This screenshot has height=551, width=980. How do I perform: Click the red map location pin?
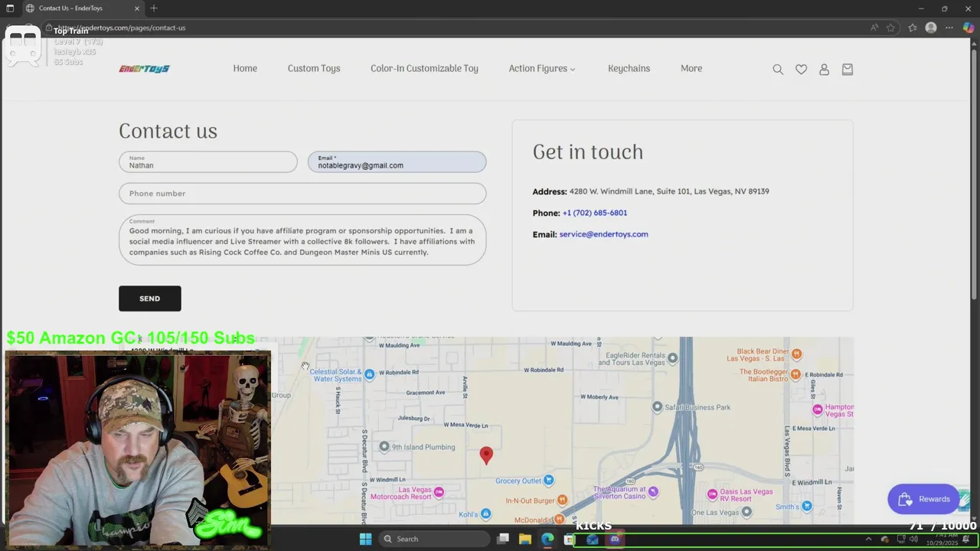(486, 456)
